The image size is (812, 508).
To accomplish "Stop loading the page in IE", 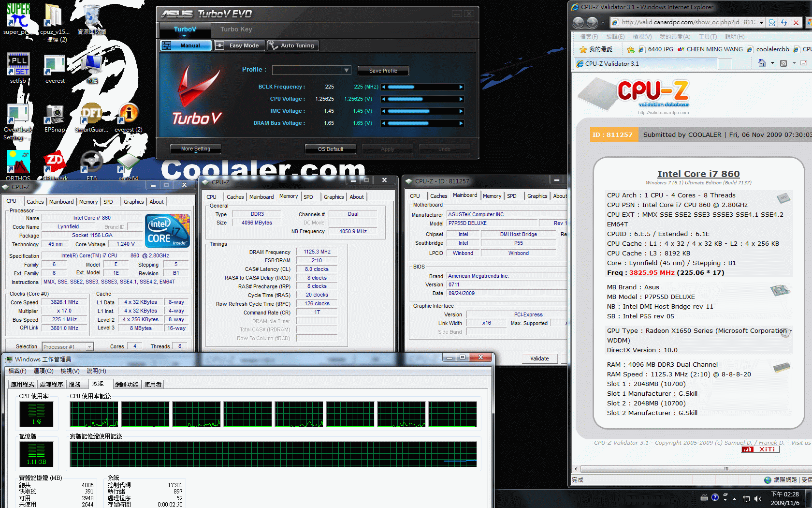I will [x=796, y=22].
